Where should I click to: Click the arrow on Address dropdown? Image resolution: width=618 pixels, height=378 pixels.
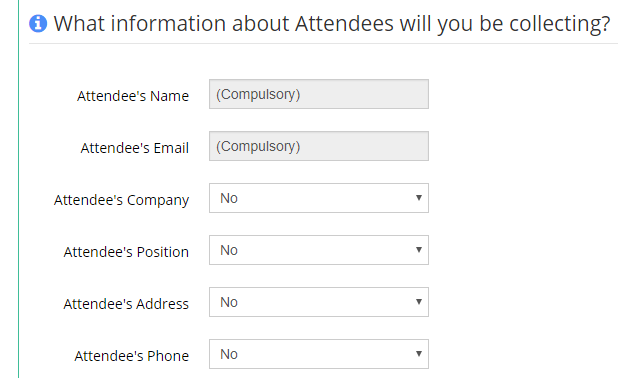419,302
